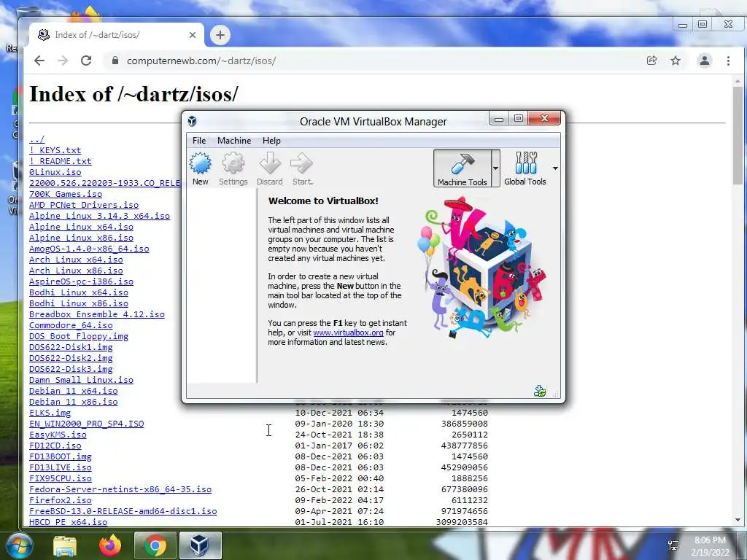Open FD13LIVE.iso link
This screenshot has height=560, width=747.
(60, 467)
